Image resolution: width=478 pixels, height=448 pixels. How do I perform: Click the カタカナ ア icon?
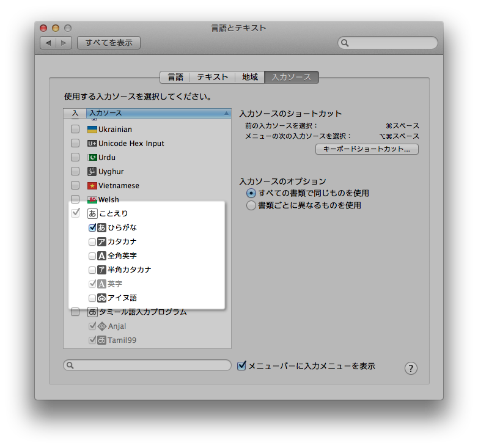(101, 241)
